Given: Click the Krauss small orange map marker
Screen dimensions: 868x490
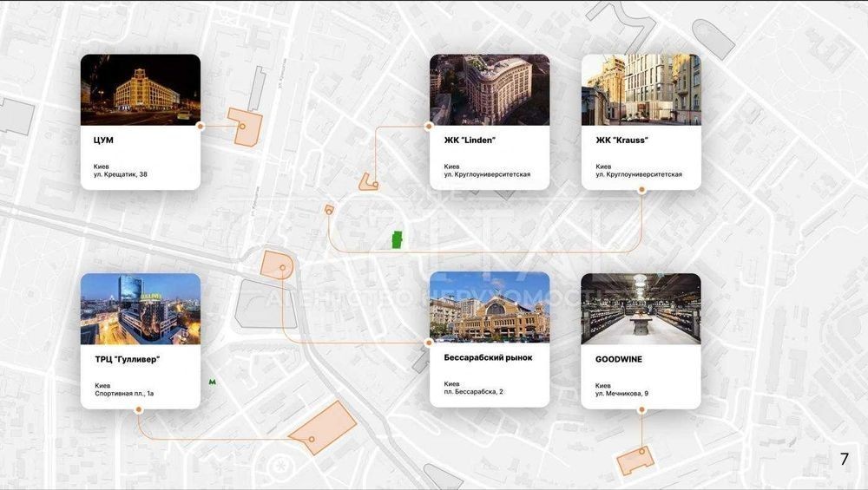Looking at the screenshot, I should (x=329, y=210).
